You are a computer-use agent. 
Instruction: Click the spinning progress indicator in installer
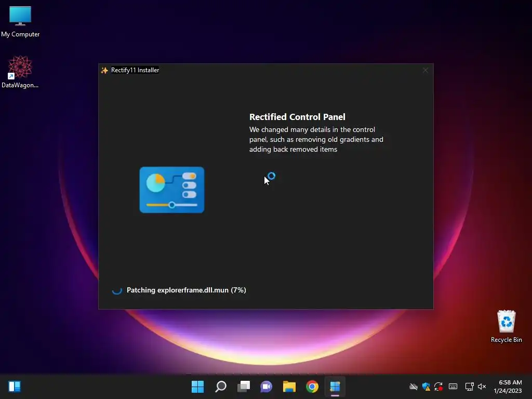[x=117, y=290]
